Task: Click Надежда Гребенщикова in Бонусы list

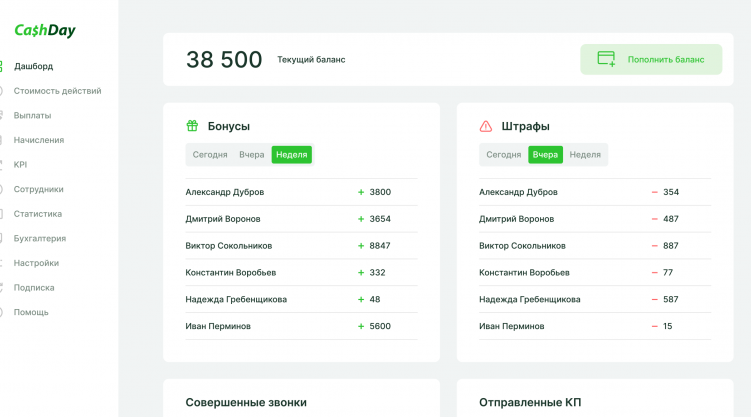Action: (236, 299)
